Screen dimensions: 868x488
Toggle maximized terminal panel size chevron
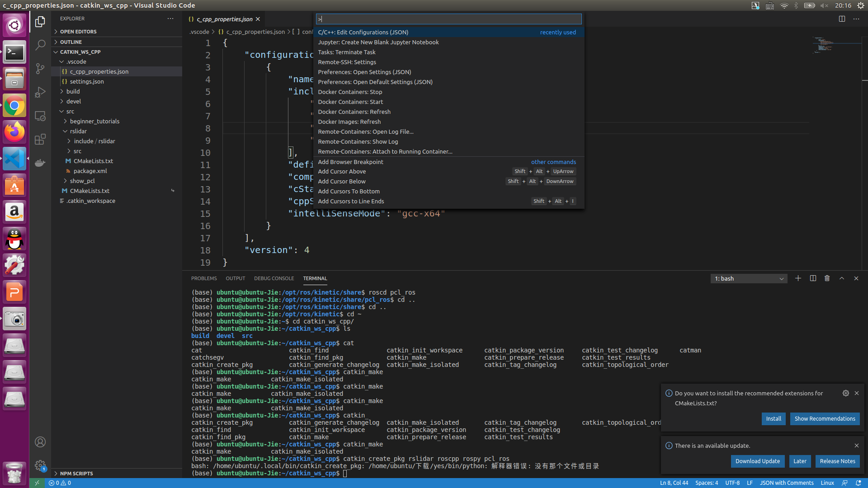pyautogui.click(x=842, y=278)
